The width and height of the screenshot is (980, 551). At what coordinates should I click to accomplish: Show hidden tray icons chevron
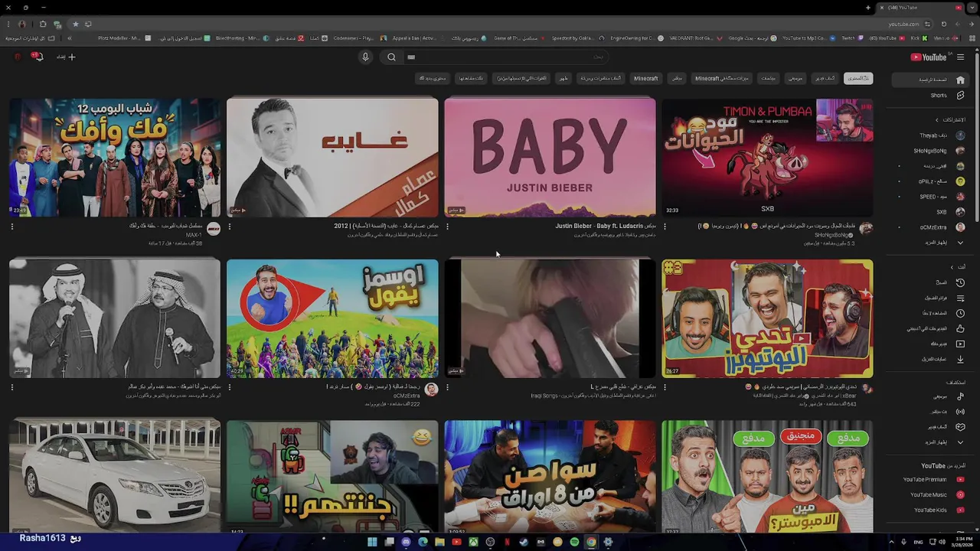[x=891, y=542]
